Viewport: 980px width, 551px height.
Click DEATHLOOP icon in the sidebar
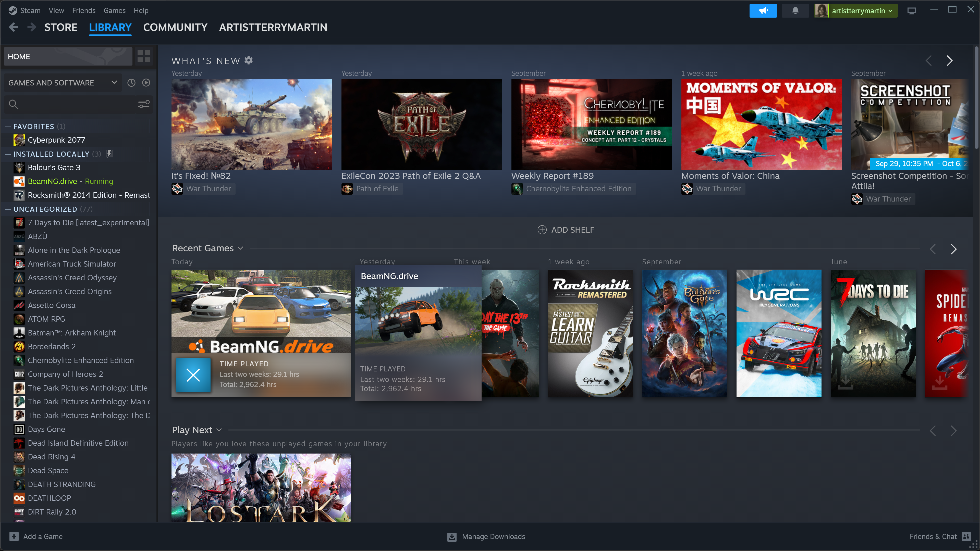tap(19, 498)
